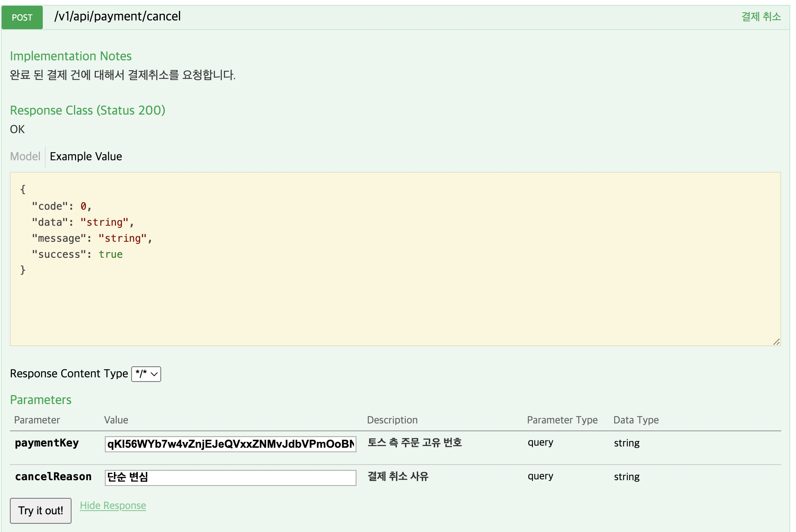Image resolution: width=796 pixels, height=532 pixels.
Task: Click the Description column header
Action: point(392,420)
